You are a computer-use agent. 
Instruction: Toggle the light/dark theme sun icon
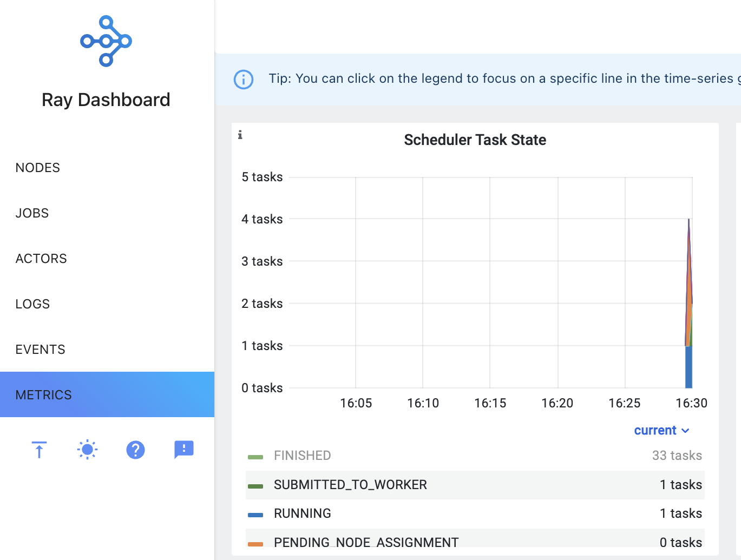tap(87, 450)
